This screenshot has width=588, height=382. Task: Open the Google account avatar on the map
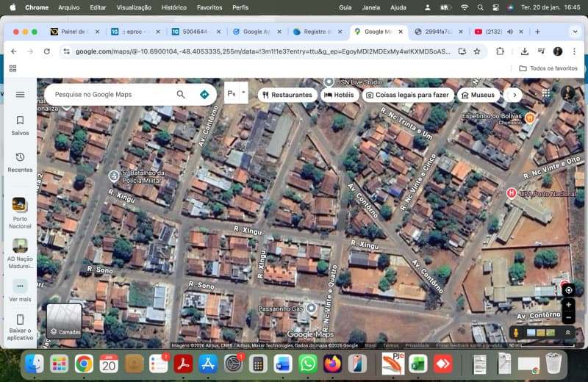click(568, 93)
